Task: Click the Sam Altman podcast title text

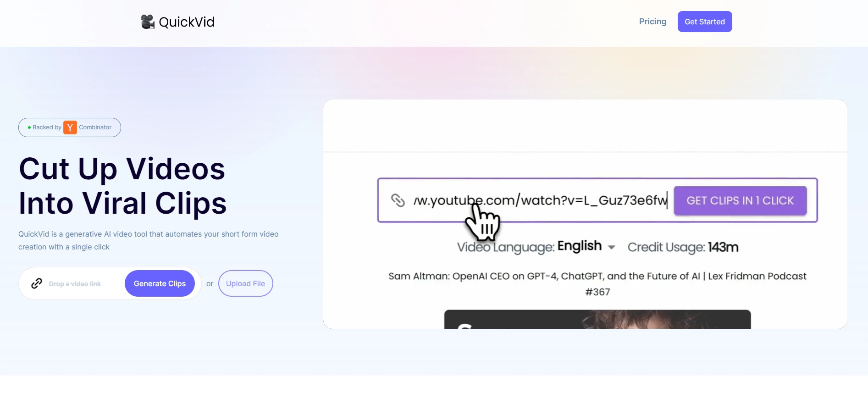Action: [x=597, y=284]
